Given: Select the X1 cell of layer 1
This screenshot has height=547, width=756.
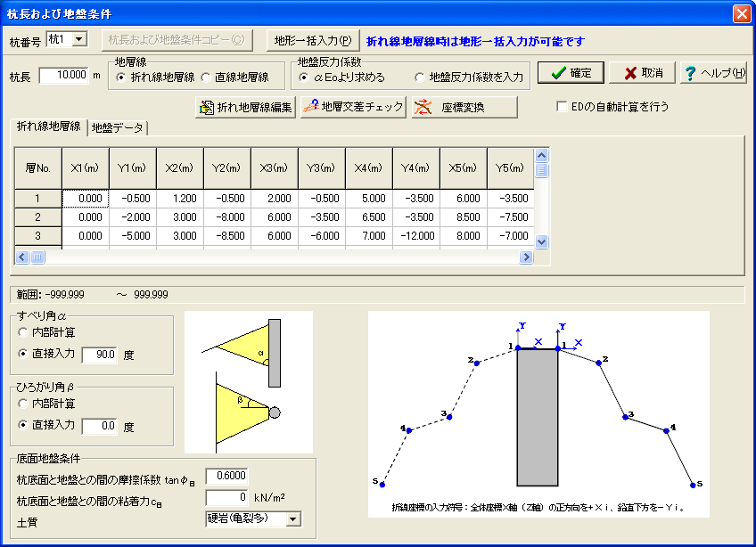Looking at the screenshot, I should point(86,199).
